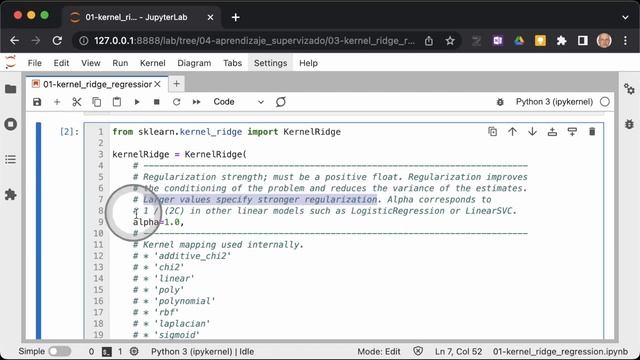Click Mode: Edit status text
This screenshot has width=640, height=360.
point(379,351)
